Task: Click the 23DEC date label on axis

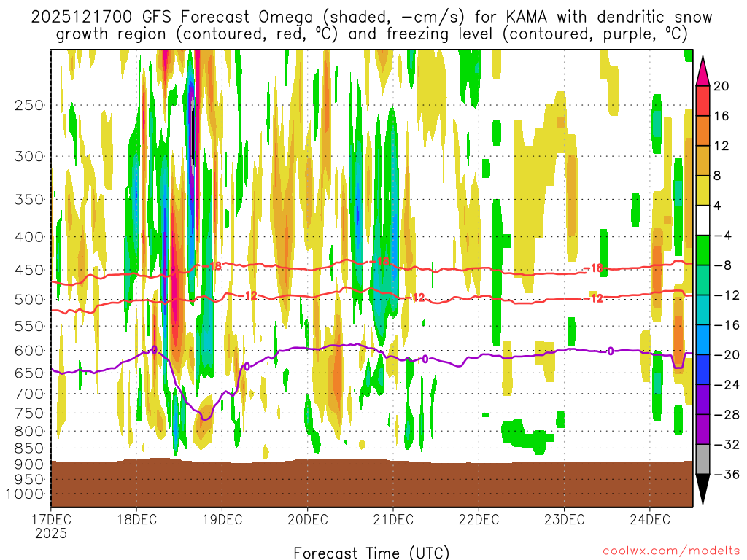Action: [x=564, y=519]
